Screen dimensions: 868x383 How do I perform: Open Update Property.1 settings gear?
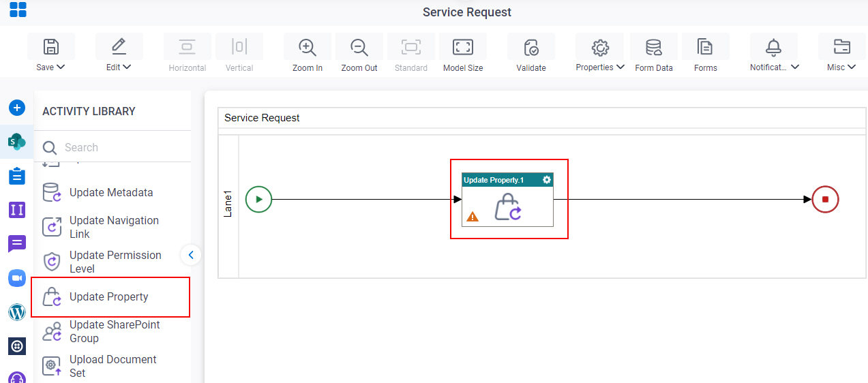pyautogui.click(x=547, y=180)
